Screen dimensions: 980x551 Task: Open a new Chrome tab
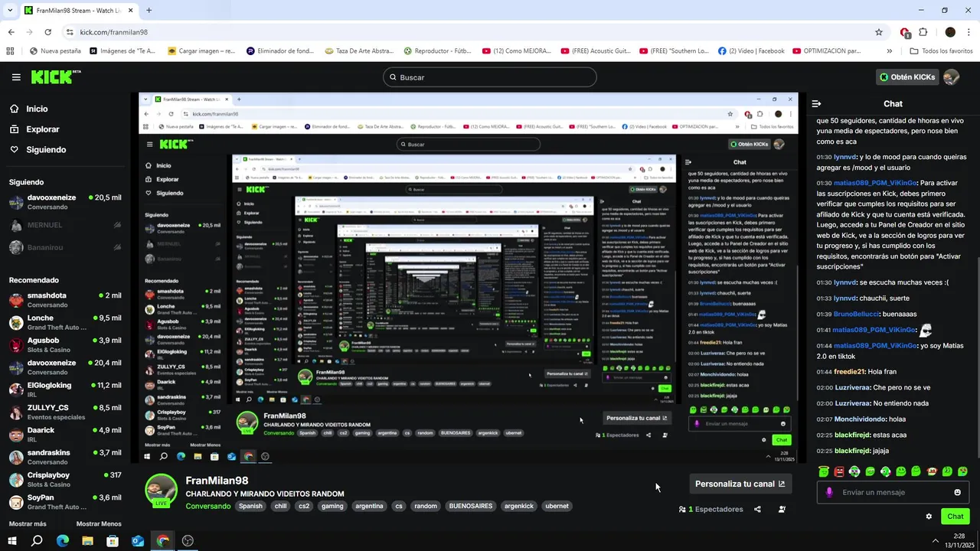tap(149, 11)
